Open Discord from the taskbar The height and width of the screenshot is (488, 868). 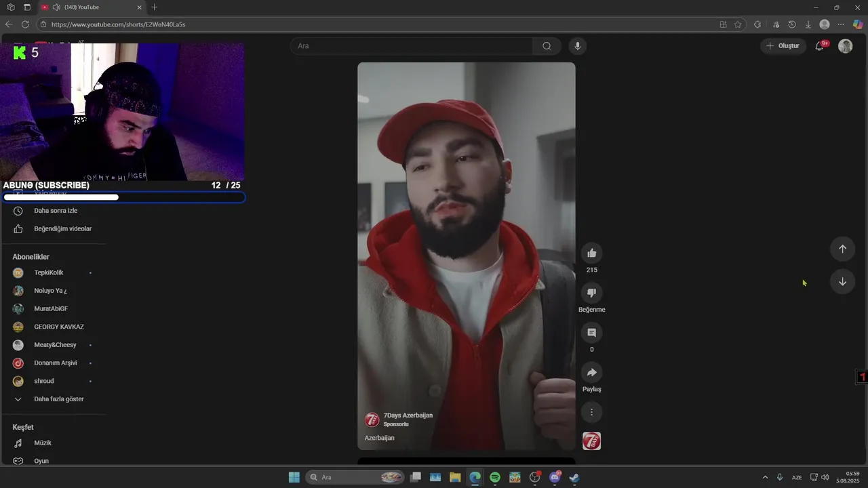(555, 477)
